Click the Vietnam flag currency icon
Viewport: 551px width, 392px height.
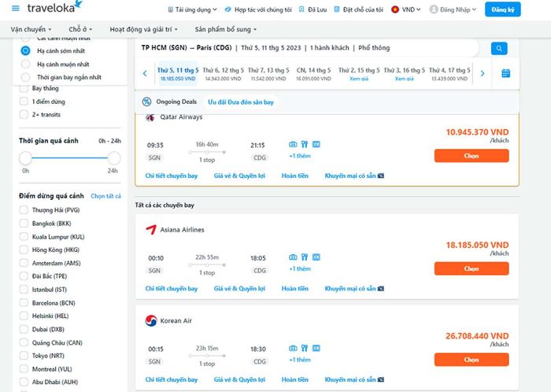[x=395, y=9]
